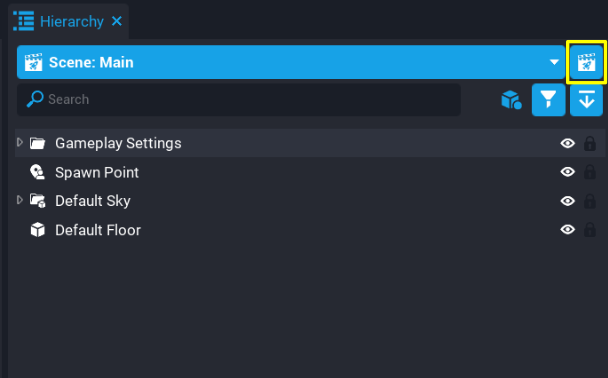The image size is (608, 378).
Task: Click the blue cube object filter icon
Action: 511,100
